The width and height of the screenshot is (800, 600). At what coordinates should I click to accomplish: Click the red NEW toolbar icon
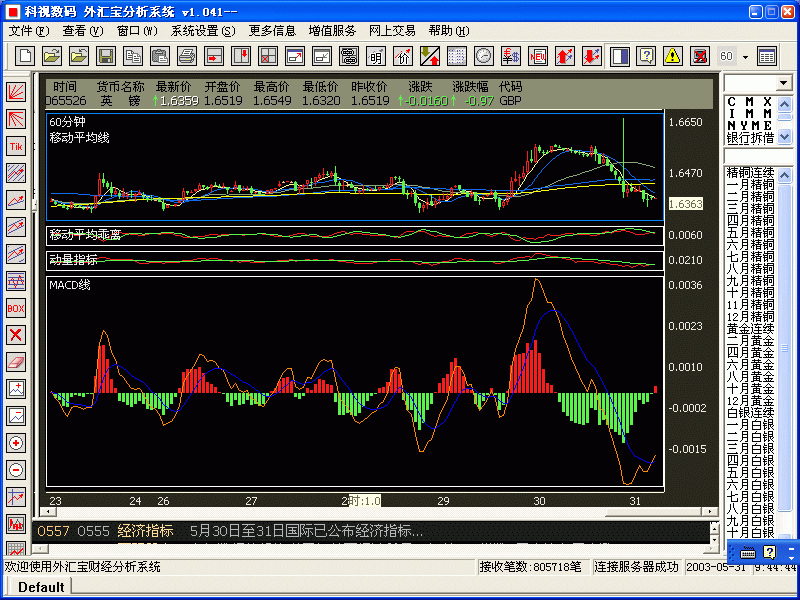[538, 56]
